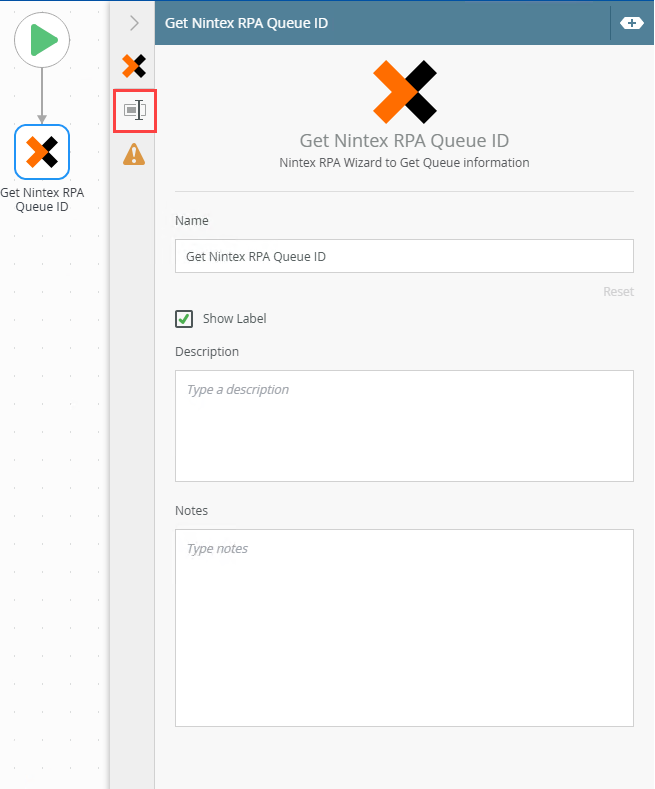Click the Notes text area
655x789 pixels.
click(404, 627)
